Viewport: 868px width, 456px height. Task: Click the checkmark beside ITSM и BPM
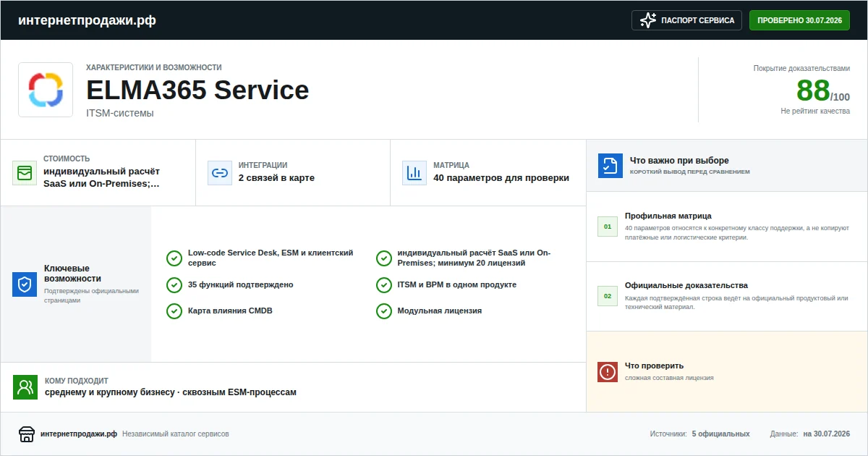click(x=384, y=285)
